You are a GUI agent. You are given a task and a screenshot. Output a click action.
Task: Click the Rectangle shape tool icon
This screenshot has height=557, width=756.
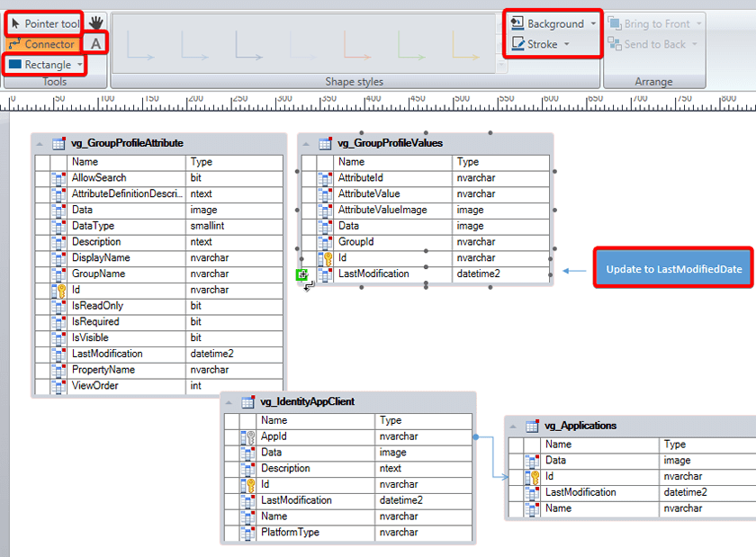(15, 65)
